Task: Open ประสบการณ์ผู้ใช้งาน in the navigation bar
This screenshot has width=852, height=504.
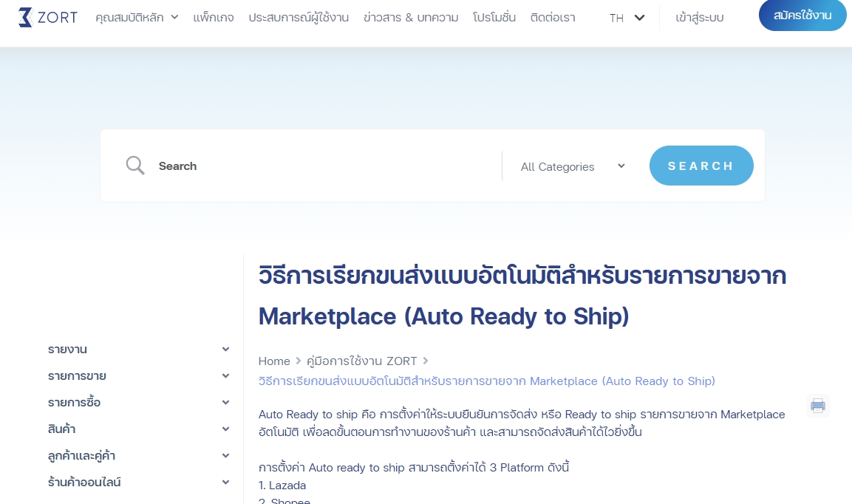Action: [299, 17]
